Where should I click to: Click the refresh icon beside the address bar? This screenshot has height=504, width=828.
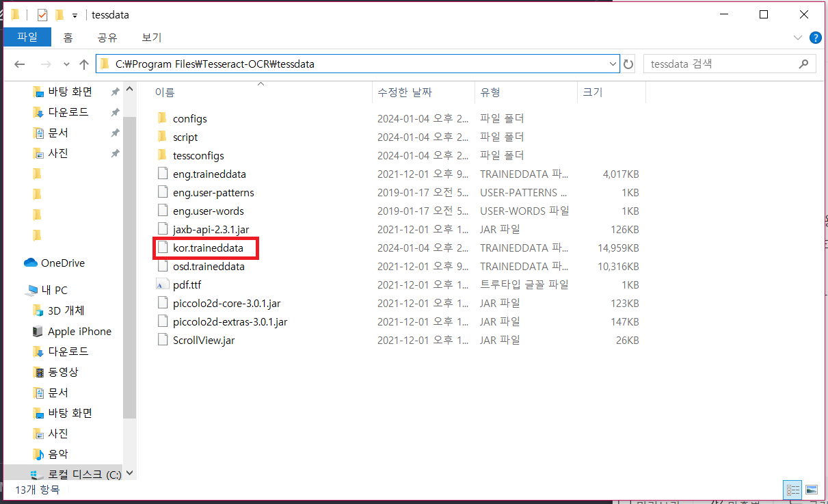(x=628, y=64)
